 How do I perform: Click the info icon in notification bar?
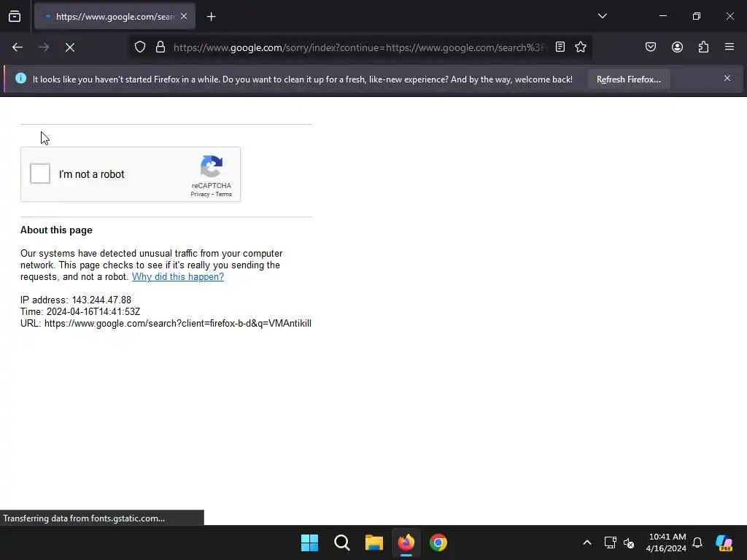click(x=20, y=78)
